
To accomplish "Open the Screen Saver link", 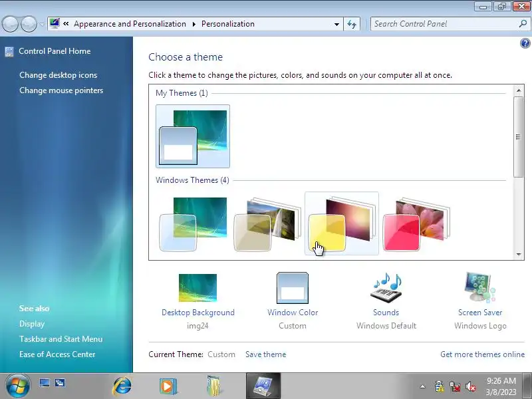I will 480,313.
